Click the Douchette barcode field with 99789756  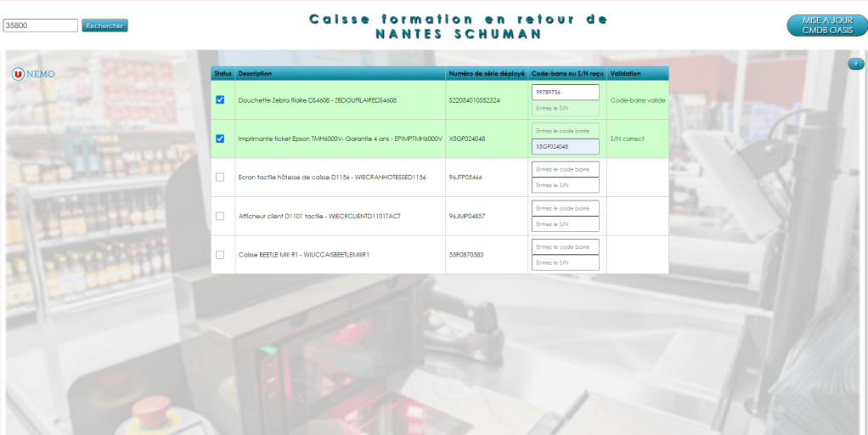click(x=565, y=92)
